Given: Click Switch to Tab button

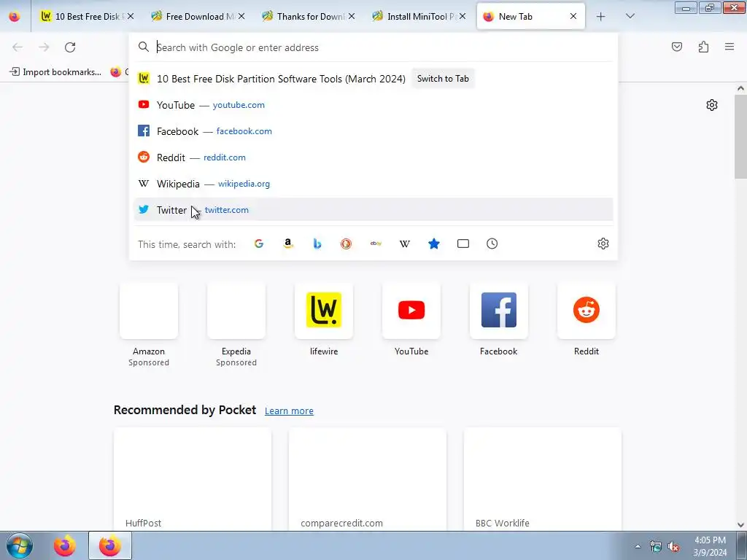Looking at the screenshot, I should pyautogui.click(x=443, y=79).
